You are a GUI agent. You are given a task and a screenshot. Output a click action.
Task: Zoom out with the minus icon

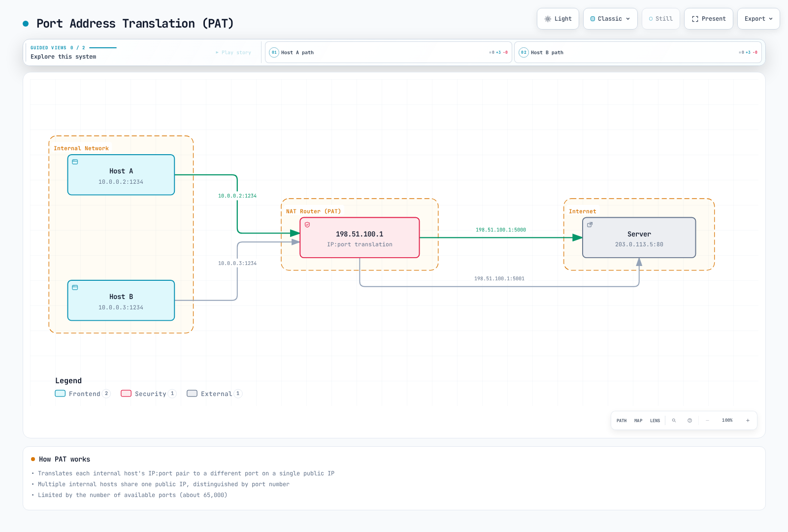(707, 421)
